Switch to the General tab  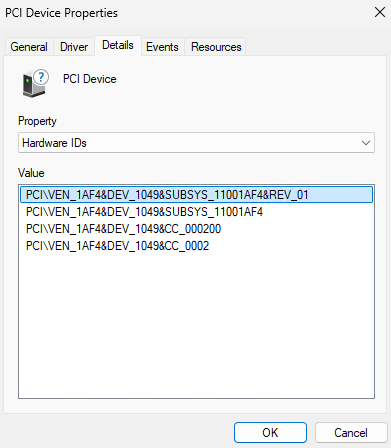pos(29,47)
